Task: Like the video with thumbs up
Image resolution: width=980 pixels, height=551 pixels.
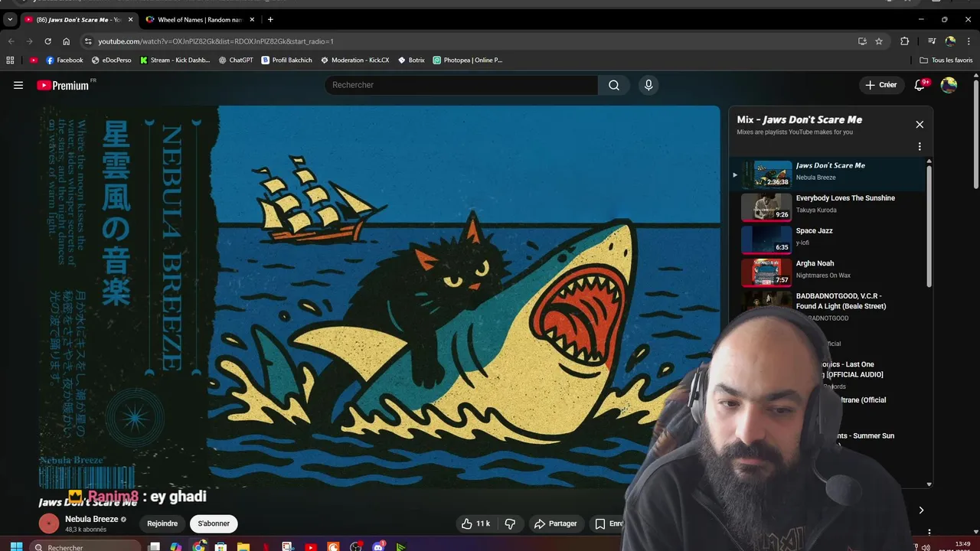Action: coord(475,523)
